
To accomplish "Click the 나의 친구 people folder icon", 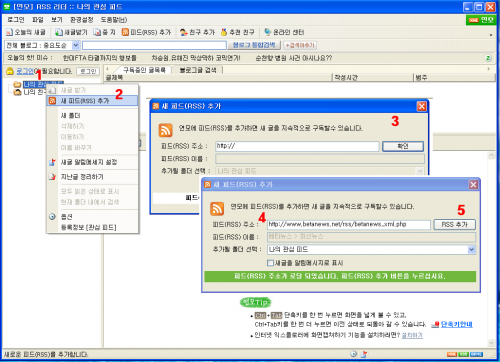I will click(17, 92).
